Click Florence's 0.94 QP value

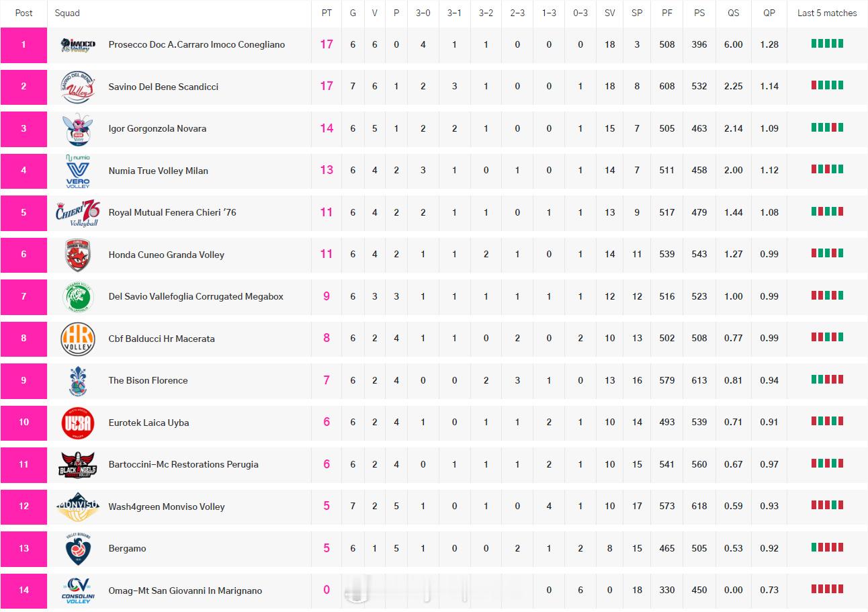769,380
